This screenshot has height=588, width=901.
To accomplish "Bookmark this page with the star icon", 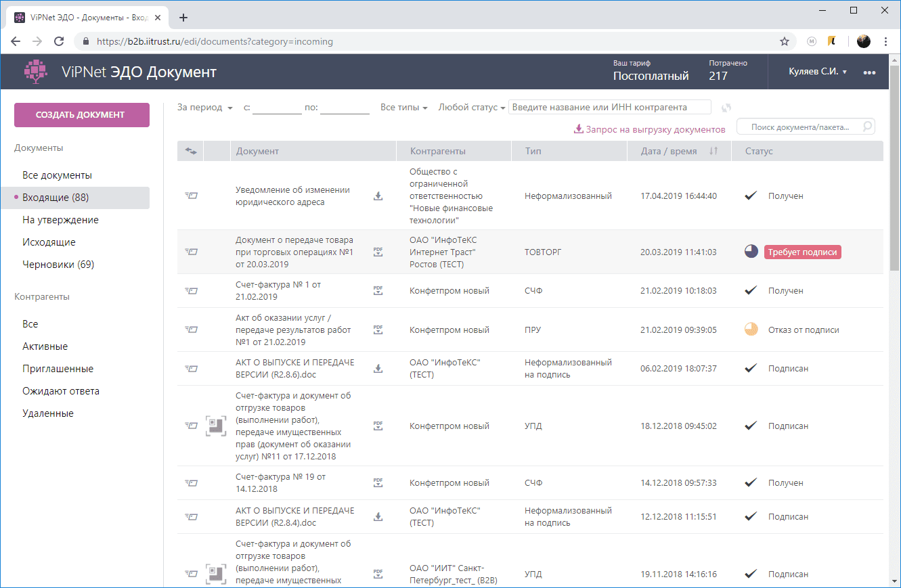I will pos(785,41).
